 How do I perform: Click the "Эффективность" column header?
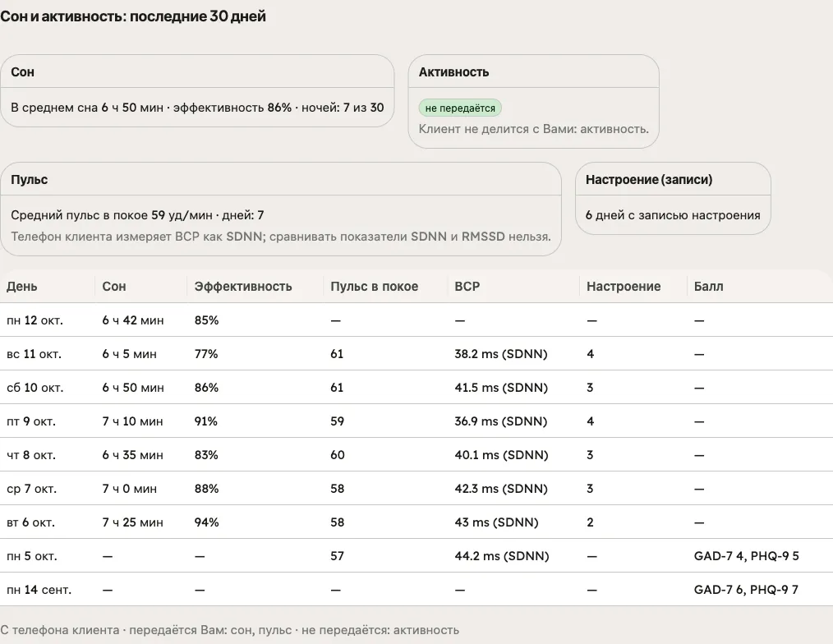[x=243, y=287]
